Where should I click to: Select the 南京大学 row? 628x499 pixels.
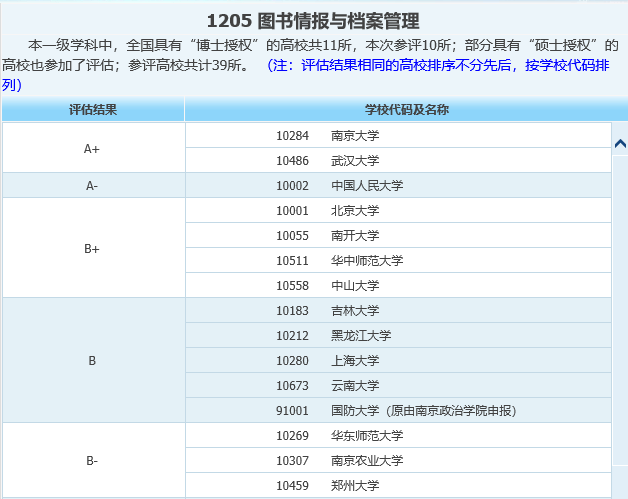pos(355,135)
